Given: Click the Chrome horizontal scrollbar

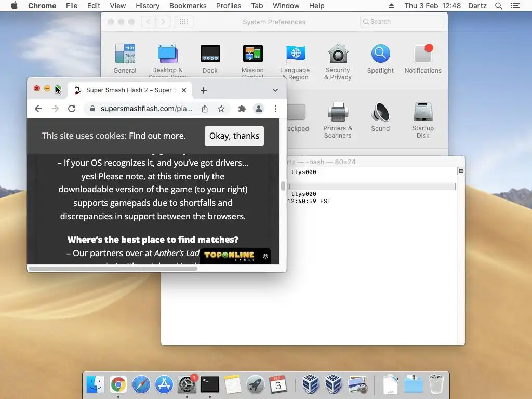Looking at the screenshot, I should [x=113, y=269].
